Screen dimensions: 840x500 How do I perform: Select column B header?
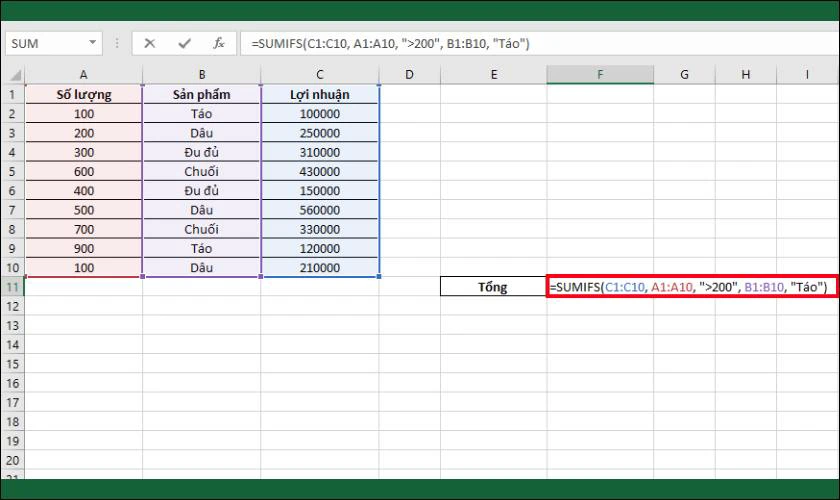(201, 75)
